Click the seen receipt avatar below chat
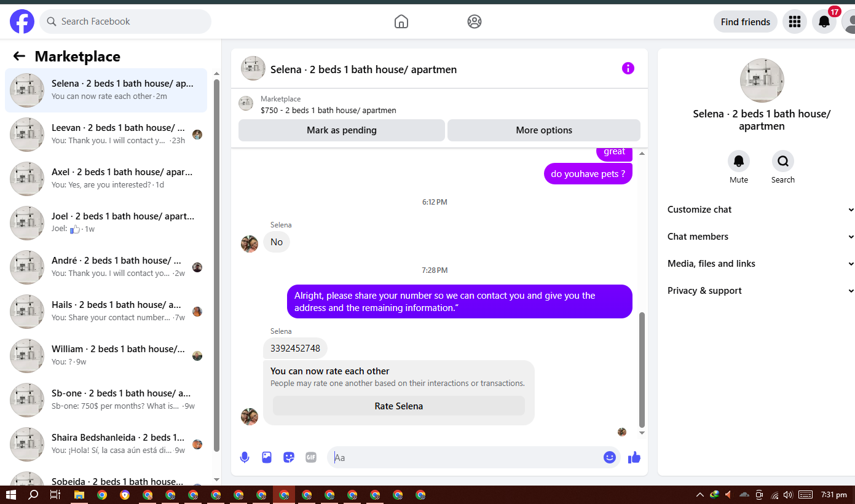Viewport: 855px width, 504px height. click(x=622, y=432)
